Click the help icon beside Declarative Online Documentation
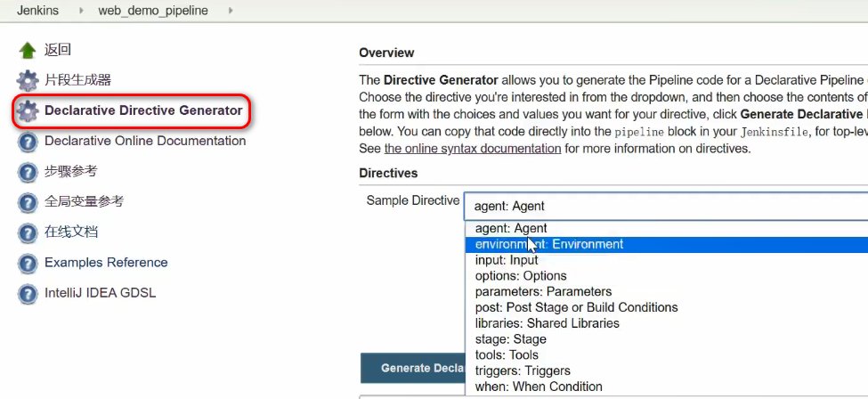 coord(27,142)
